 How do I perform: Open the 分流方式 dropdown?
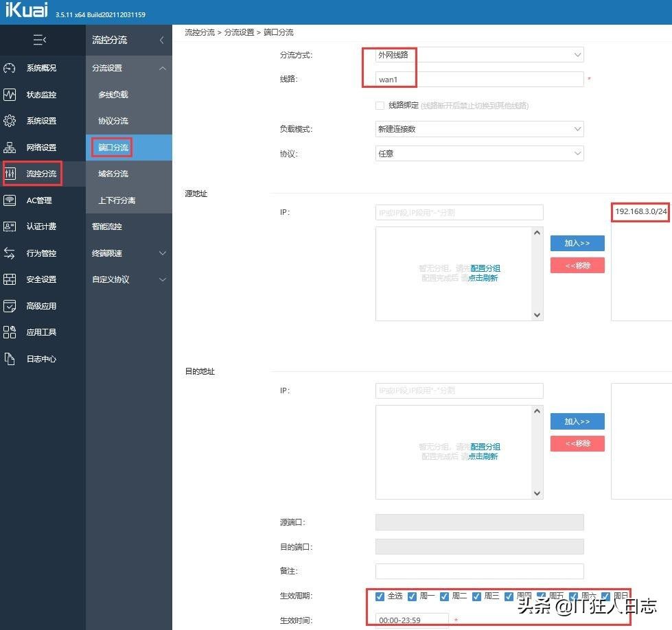tap(480, 55)
